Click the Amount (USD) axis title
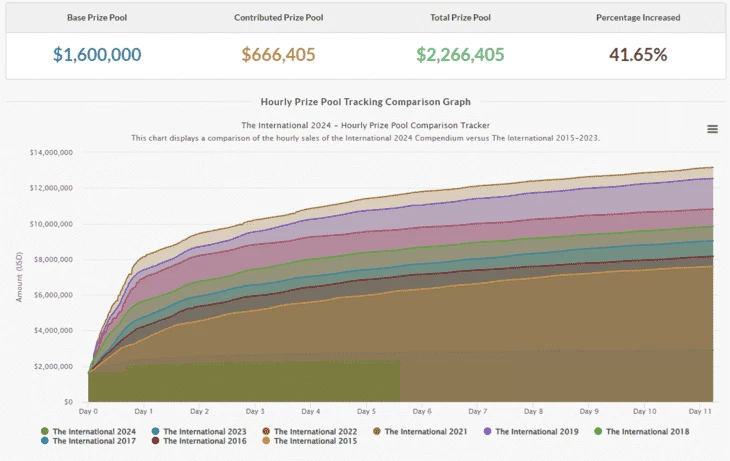Viewport: 730px width, 461px height. (x=19, y=277)
